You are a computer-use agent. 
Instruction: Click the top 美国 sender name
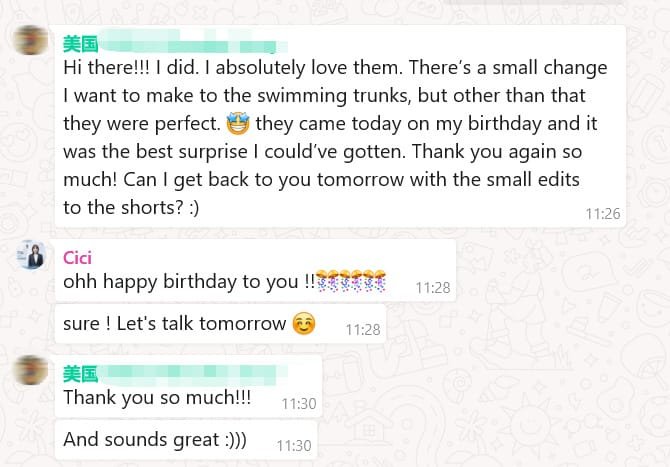pyautogui.click(x=80, y=44)
